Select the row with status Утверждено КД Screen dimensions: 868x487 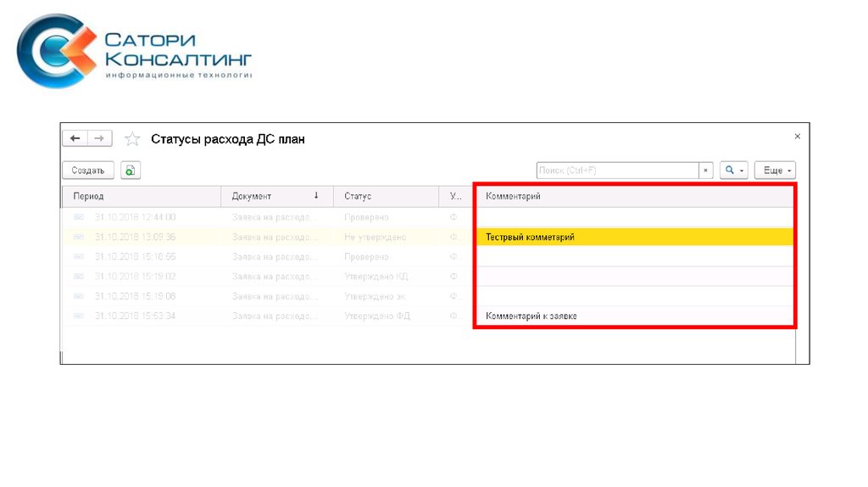tap(376, 277)
